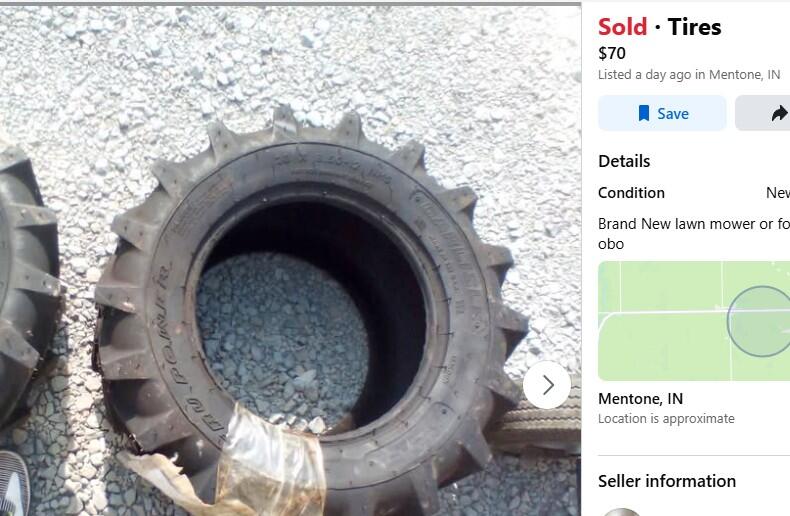This screenshot has width=790, height=516.
Task: Select the Condition label
Action: [x=631, y=192]
